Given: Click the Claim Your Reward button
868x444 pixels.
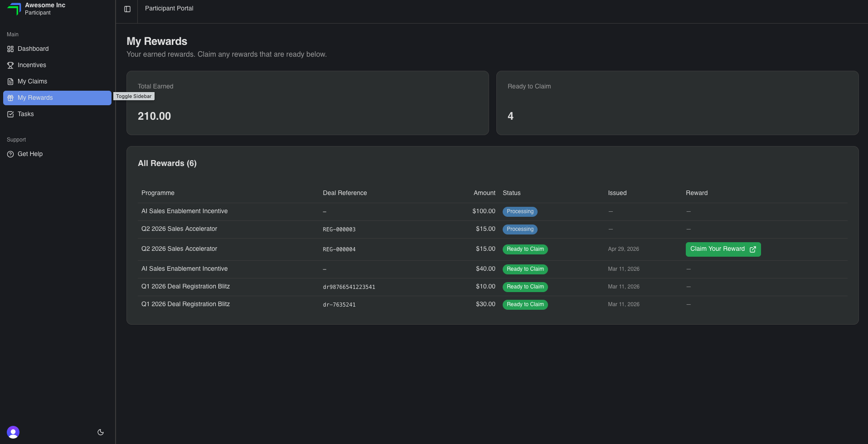Looking at the screenshot, I should [x=723, y=249].
